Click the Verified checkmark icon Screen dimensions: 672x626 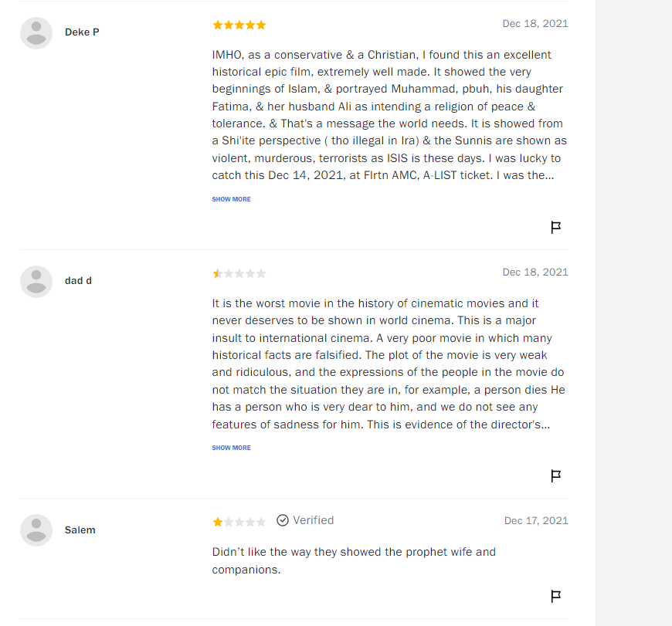[x=283, y=520]
